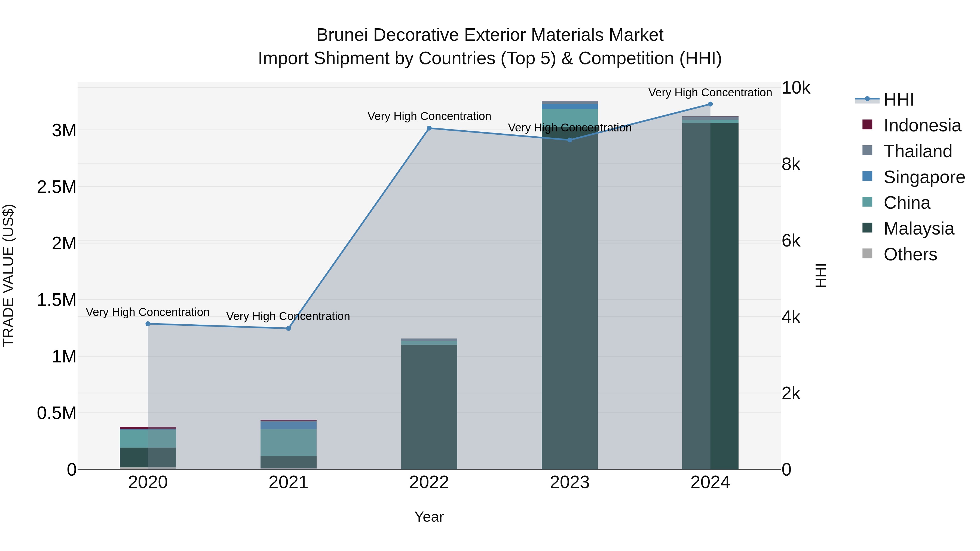
Task: Click the 3M left axis tick label
Action: pyautogui.click(x=64, y=130)
